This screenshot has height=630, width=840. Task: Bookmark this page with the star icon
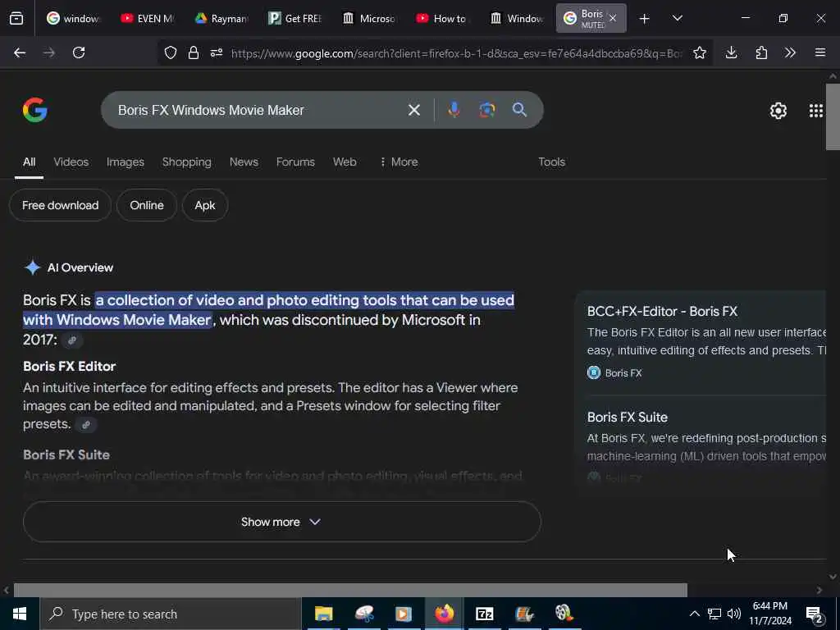pyautogui.click(x=699, y=52)
